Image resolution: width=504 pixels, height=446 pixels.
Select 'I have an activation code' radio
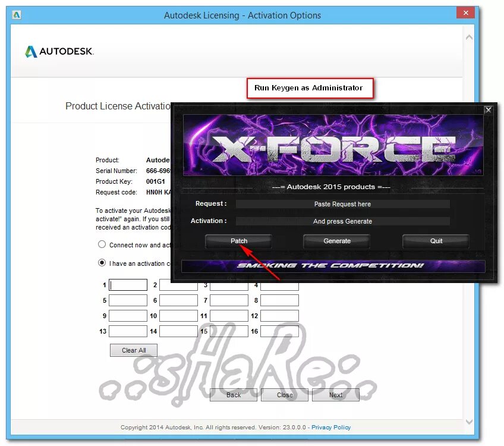pyautogui.click(x=102, y=263)
